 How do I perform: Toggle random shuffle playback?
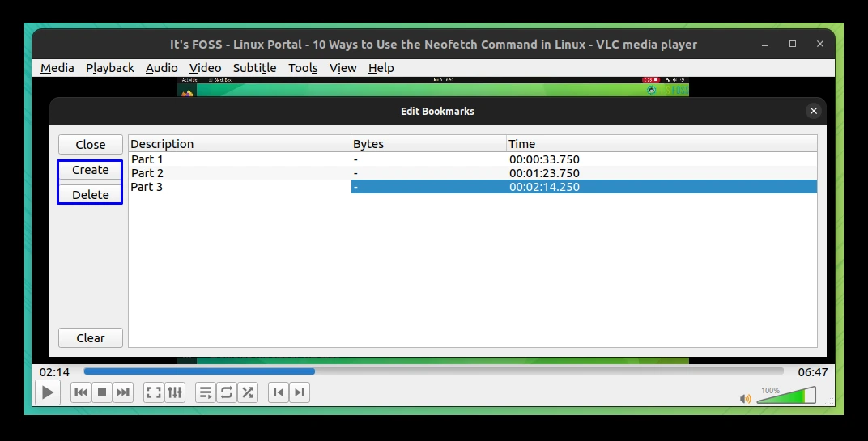point(248,392)
